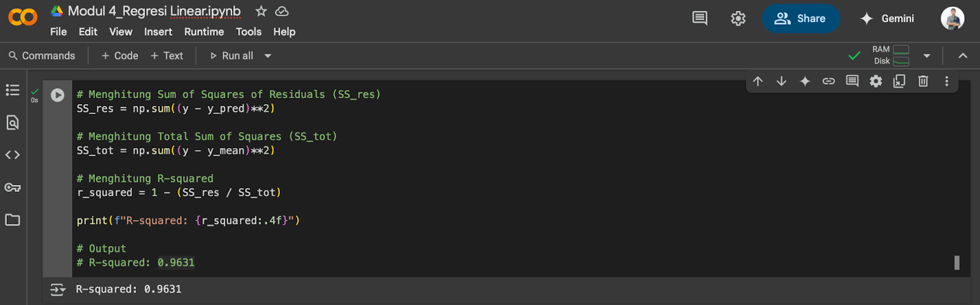Open find and replace in the sidebar

13,122
